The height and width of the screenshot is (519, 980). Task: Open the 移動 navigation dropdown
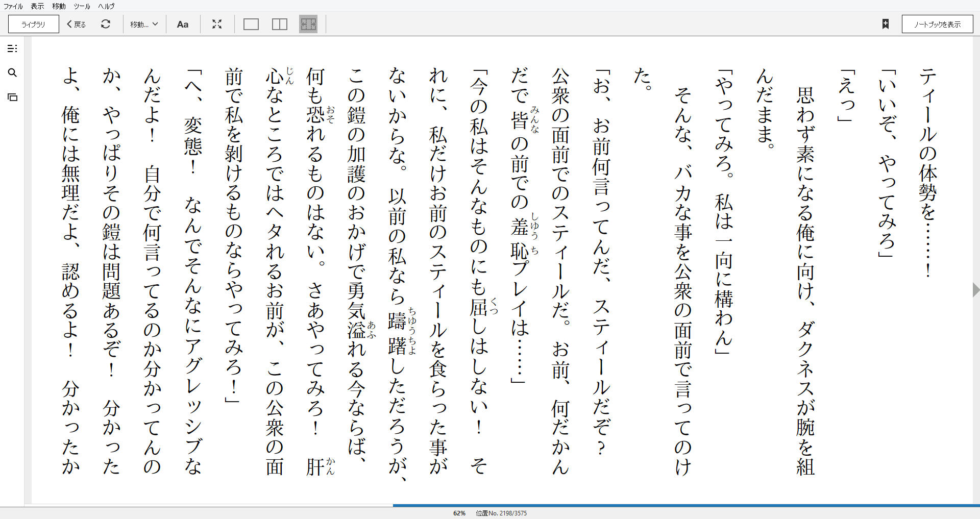(139, 24)
